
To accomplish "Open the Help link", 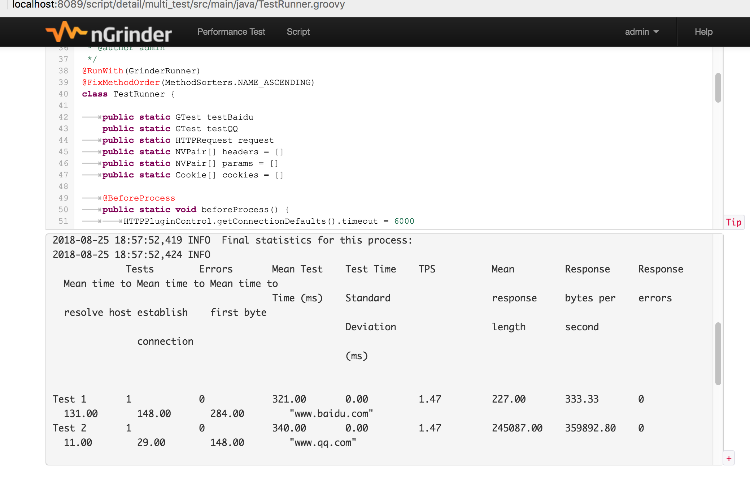I will (x=703, y=32).
